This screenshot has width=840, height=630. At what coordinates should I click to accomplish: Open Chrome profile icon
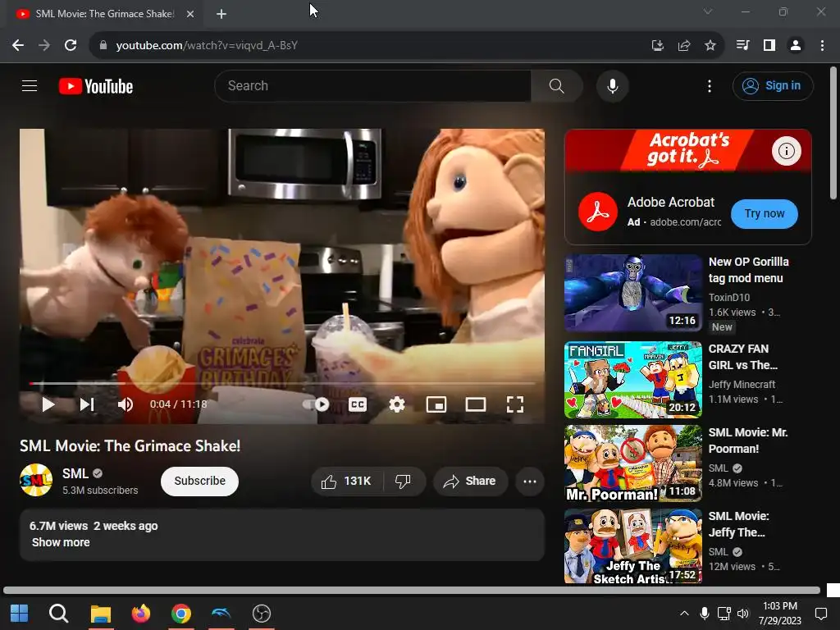(796, 46)
